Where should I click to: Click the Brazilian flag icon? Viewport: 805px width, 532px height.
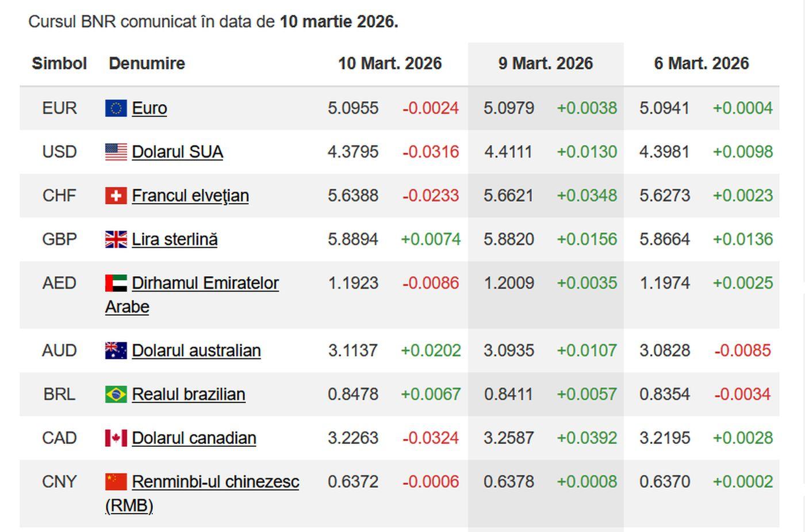pos(116,394)
